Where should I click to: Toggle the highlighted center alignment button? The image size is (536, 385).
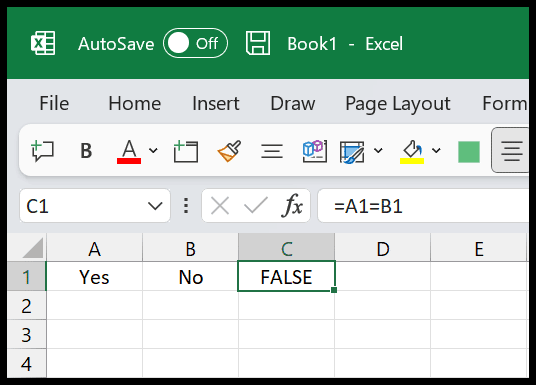(x=511, y=150)
